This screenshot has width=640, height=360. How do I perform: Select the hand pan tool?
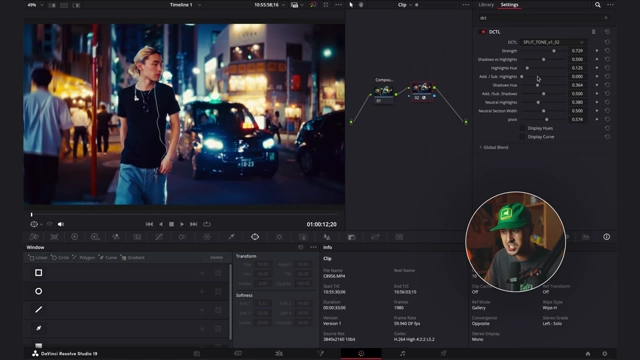click(361, 5)
